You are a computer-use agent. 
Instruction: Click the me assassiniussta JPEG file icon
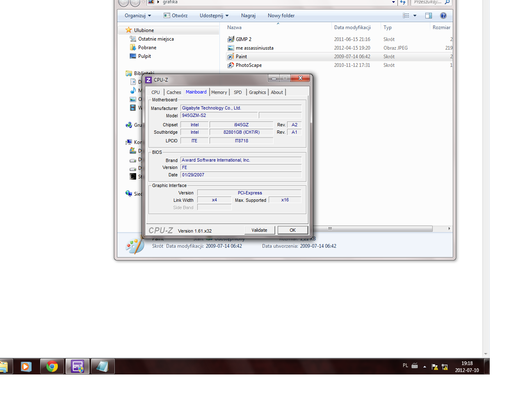pos(231,48)
